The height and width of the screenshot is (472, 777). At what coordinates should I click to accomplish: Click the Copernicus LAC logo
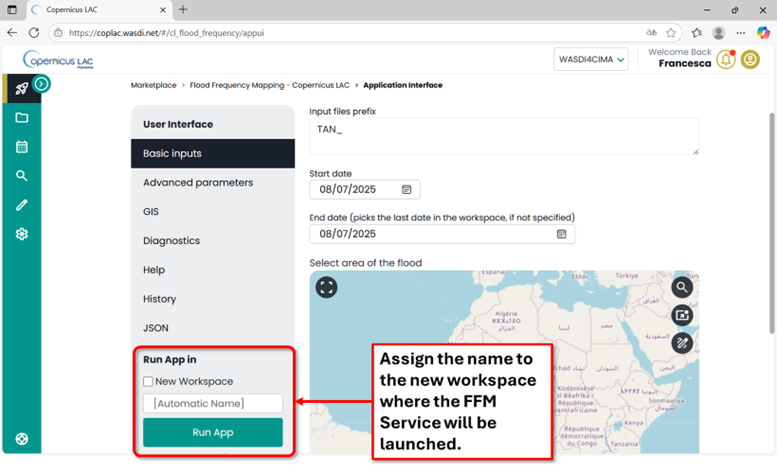58,60
